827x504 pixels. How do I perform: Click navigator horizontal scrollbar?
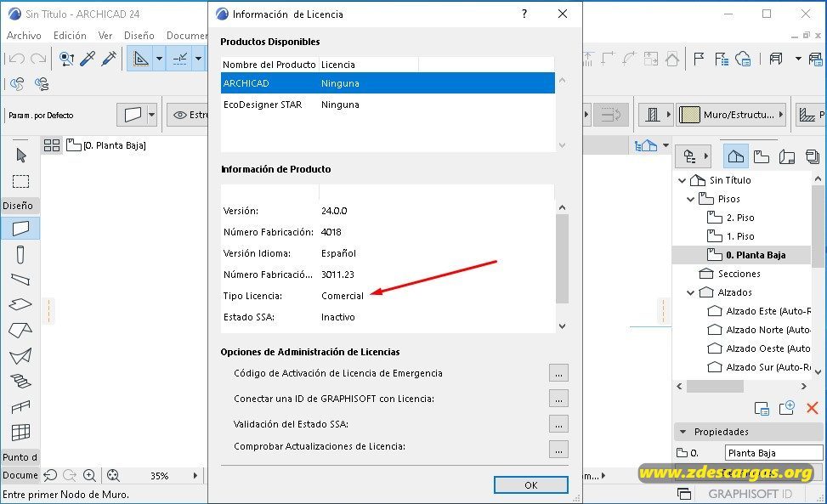(x=715, y=387)
